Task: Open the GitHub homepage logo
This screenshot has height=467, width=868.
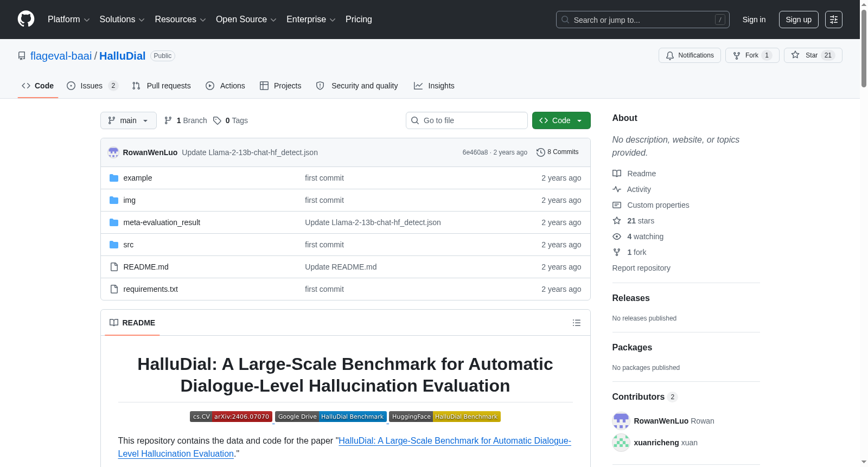Action: 26,19
